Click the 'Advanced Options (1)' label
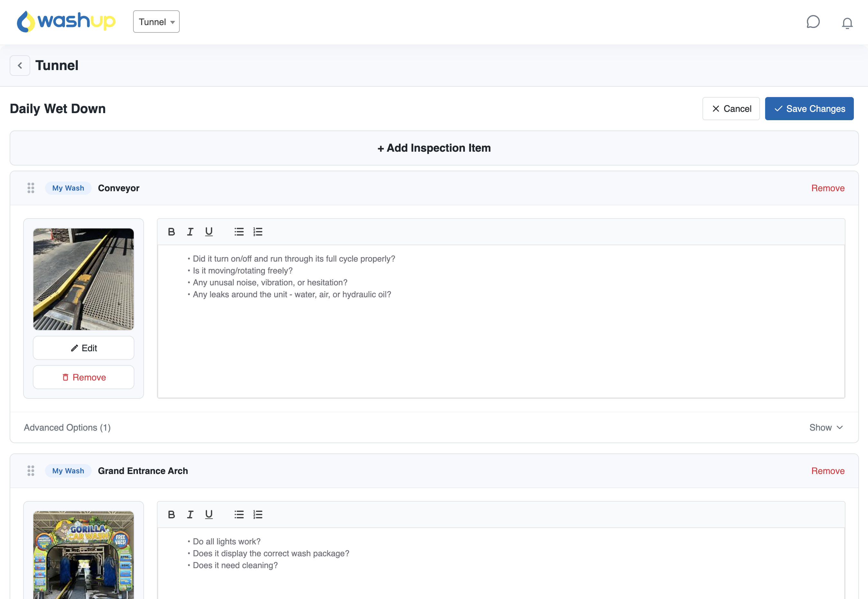Screen dimensions: 868x599 coord(67,427)
